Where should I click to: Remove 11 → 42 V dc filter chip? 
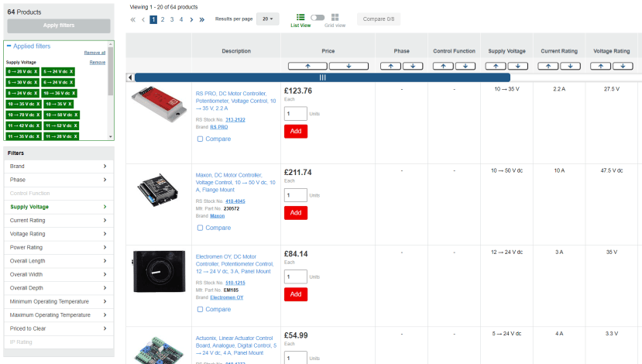tap(38, 125)
